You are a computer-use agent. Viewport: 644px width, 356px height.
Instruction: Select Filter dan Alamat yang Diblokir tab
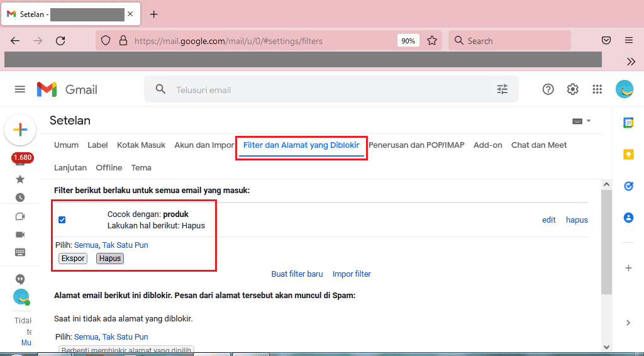(301, 145)
